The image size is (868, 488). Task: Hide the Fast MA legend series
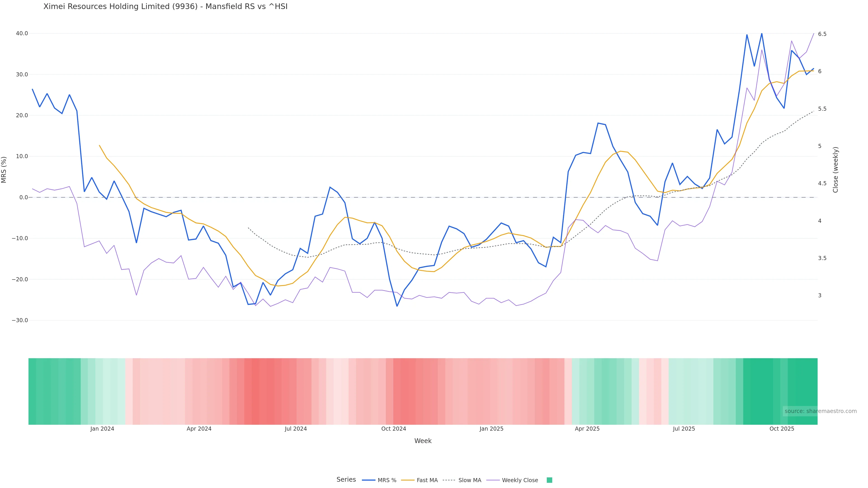pos(427,480)
